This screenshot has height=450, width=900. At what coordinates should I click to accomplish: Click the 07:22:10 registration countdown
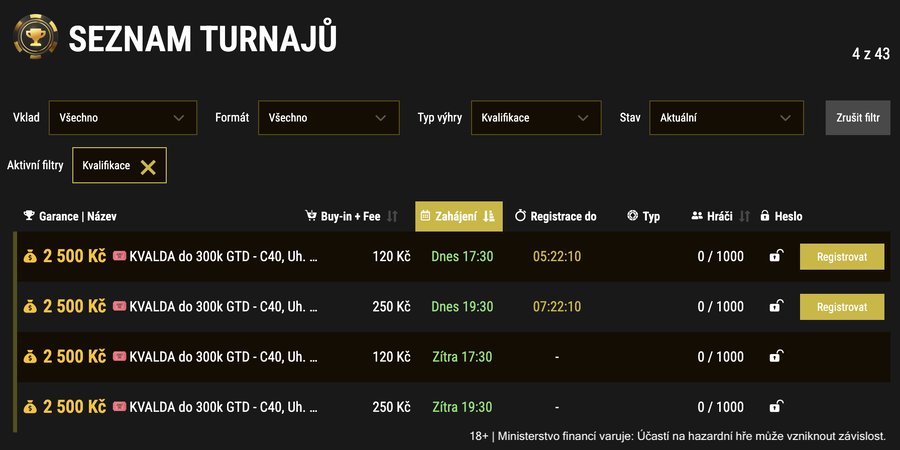point(557,307)
